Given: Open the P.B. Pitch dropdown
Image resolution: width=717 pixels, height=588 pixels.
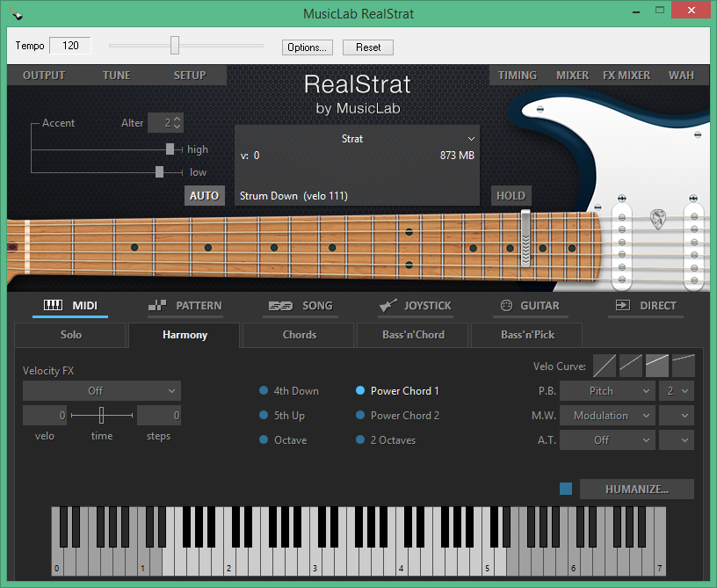Looking at the screenshot, I should [x=607, y=391].
